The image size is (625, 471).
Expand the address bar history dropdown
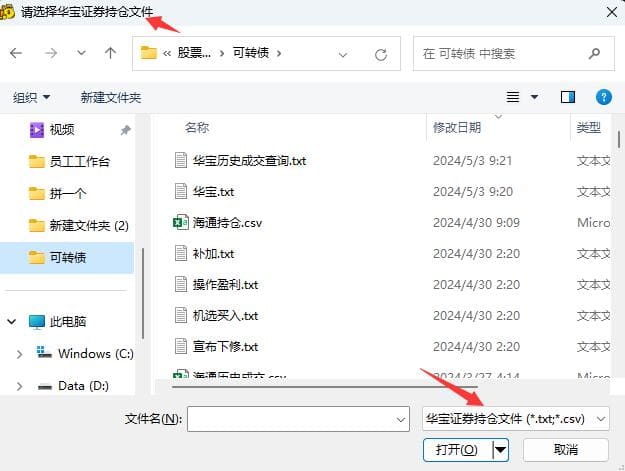coord(343,54)
